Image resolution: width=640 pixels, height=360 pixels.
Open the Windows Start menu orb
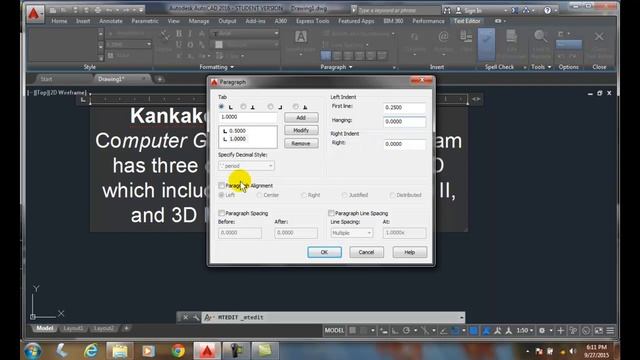coord(33,351)
